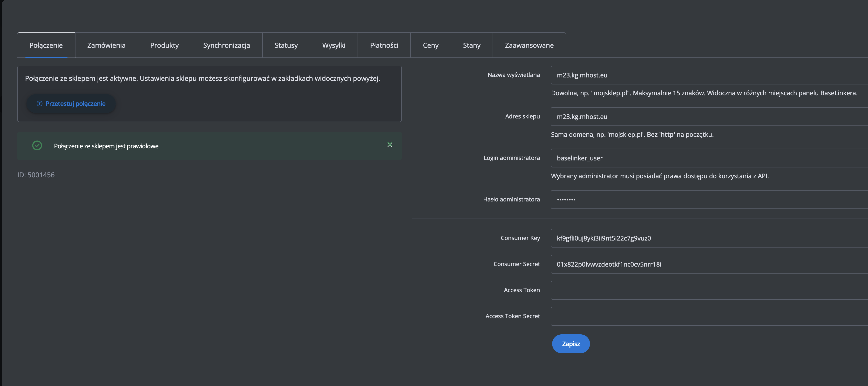Focus the Adres sklepu field
This screenshot has width=868, height=386.
point(708,117)
